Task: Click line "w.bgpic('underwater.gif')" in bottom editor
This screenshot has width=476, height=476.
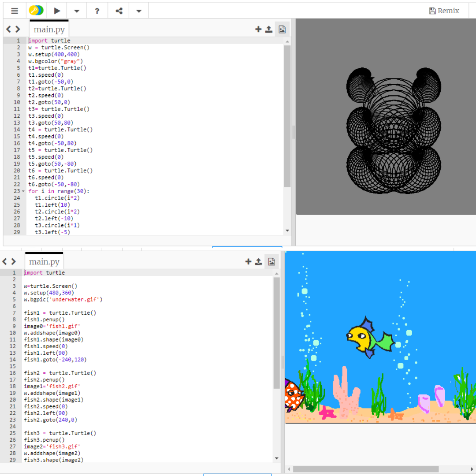Action: click(63, 299)
